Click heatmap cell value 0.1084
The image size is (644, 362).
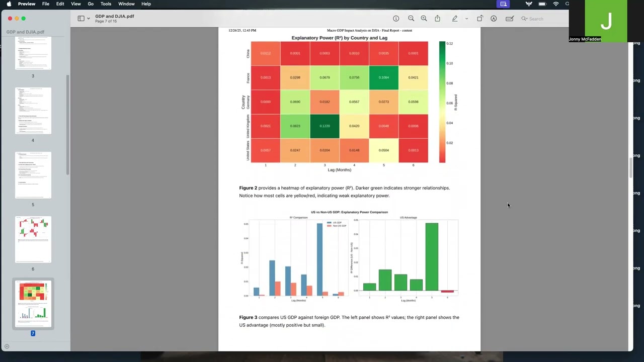(384, 77)
